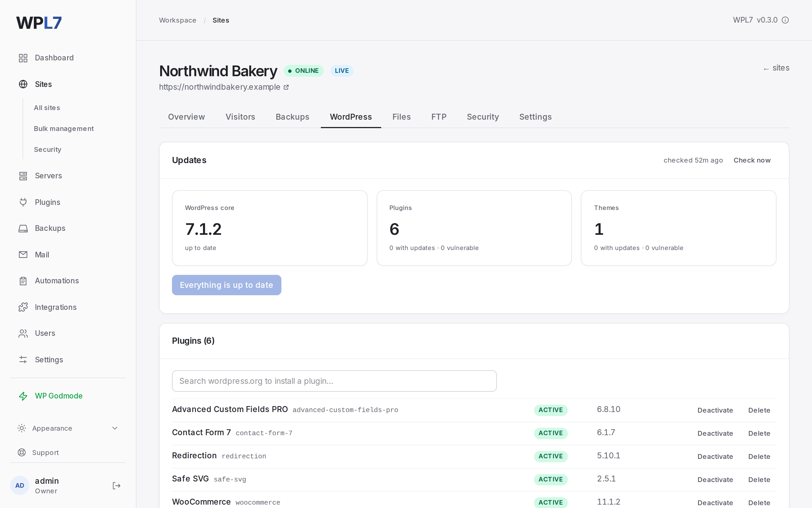Click the Backups drive icon in sidebar
812x508 pixels.
[x=23, y=229]
